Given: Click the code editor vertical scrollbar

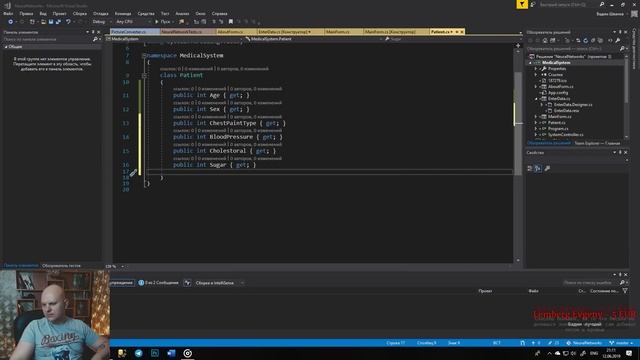Looking at the screenshot, I should [518, 155].
